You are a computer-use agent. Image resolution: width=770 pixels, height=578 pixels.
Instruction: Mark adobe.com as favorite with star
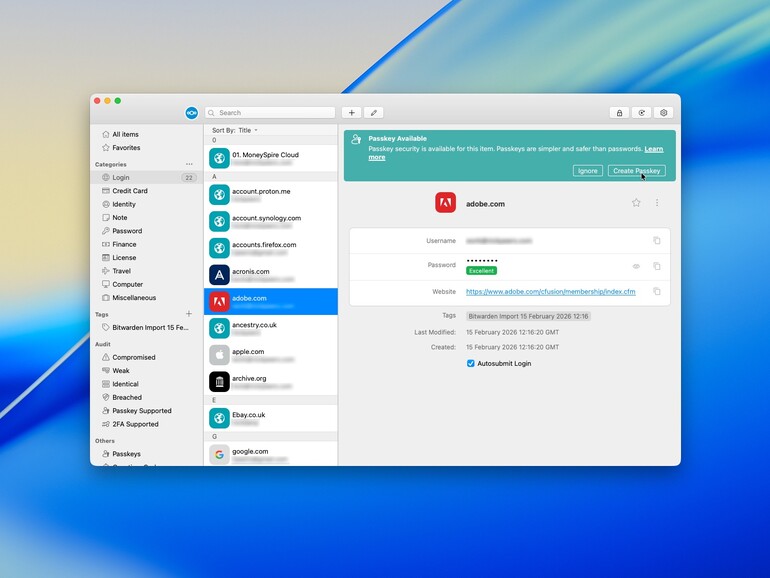click(x=636, y=203)
